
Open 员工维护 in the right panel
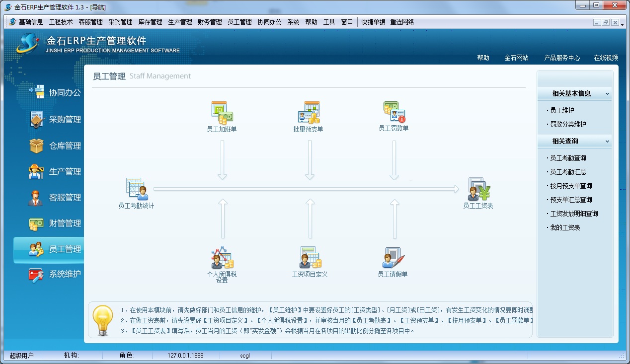(x=562, y=110)
